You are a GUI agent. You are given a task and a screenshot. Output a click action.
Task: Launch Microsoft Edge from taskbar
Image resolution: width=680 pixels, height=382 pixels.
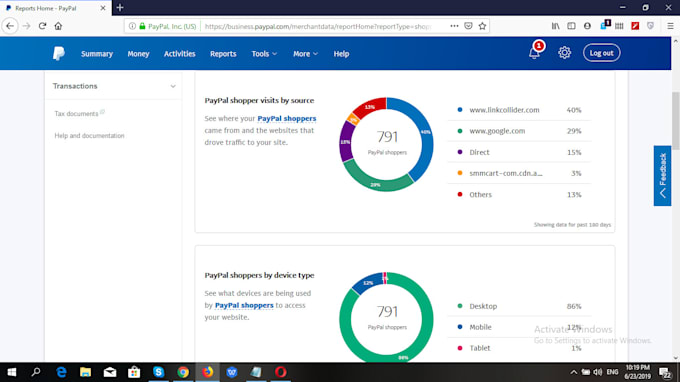click(61, 372)
